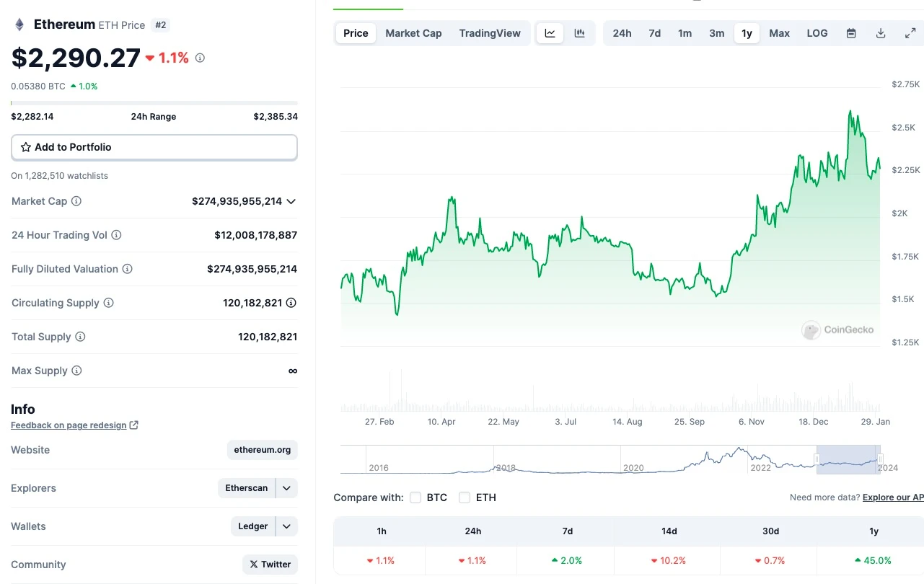Click the 30d column header

click(x=770, y=531)
